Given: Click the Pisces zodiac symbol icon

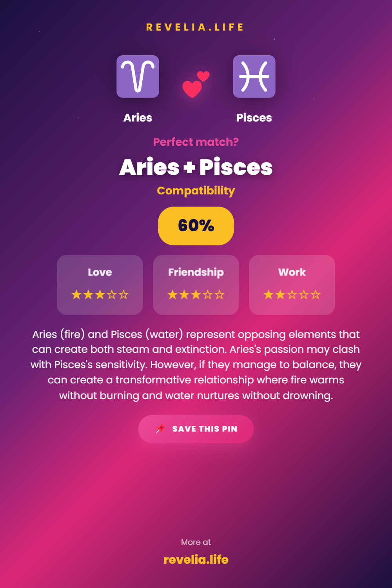Looking at the screenshot, I should point(254,76).
